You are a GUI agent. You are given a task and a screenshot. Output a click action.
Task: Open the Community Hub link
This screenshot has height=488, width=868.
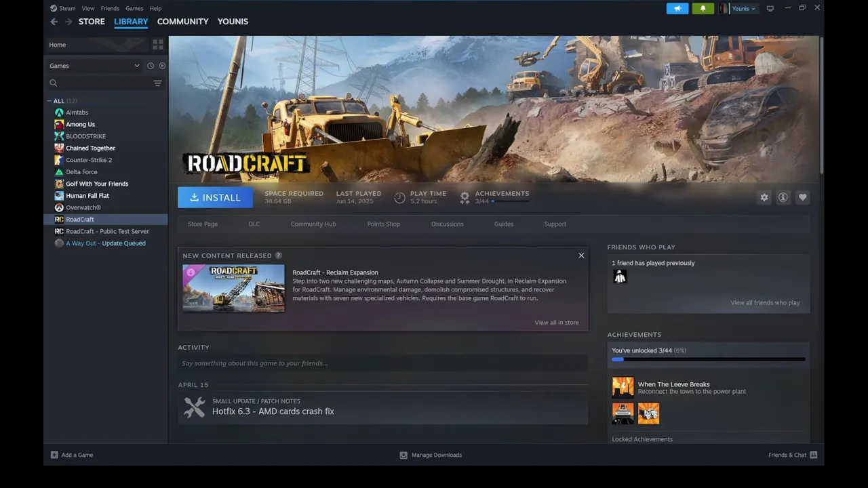tap(313, 224)
